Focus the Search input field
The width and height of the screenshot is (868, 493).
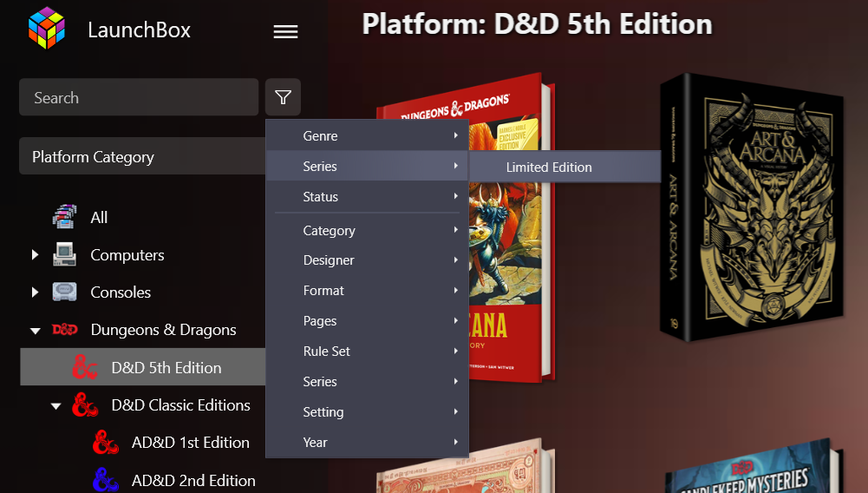[x=139, y=97]
